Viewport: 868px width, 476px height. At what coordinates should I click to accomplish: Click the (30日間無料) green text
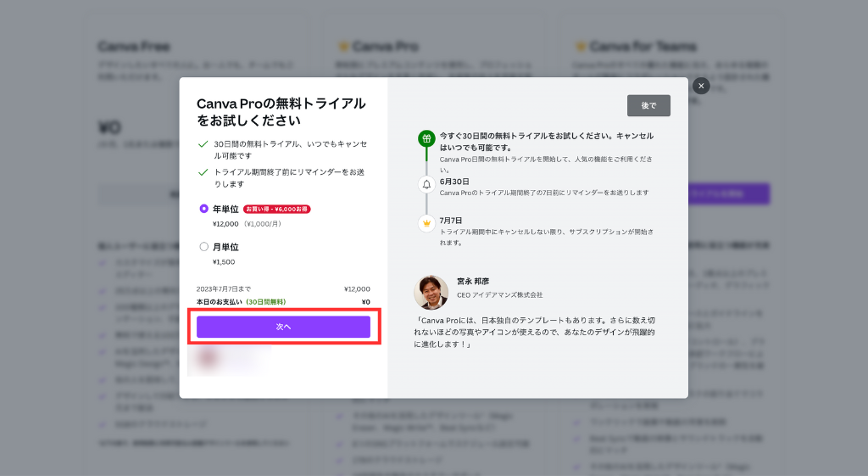(x=265, y=302)
